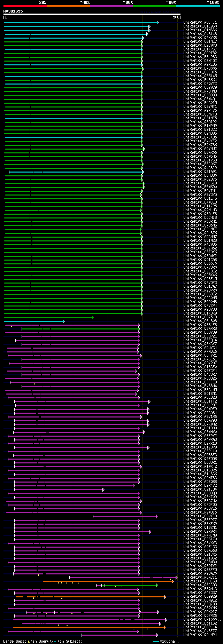
Task: Click label UniRef100_B9SWY8
Action: pos(200,46)
